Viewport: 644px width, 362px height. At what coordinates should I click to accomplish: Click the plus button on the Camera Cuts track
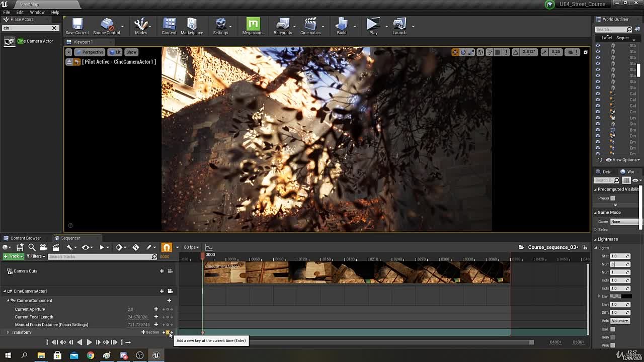pyautogui.click(x=162, y=271)
